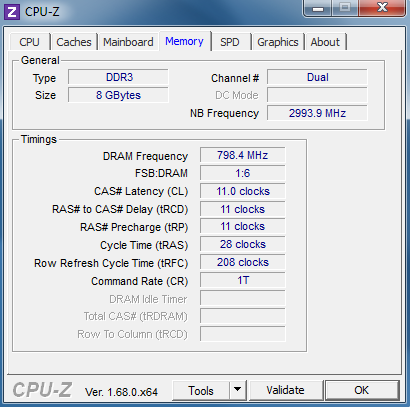Click the Row Refresh Cycle Time (tRFC) label
The width and height of the screenshot is (410, 407).
point(111,263)
